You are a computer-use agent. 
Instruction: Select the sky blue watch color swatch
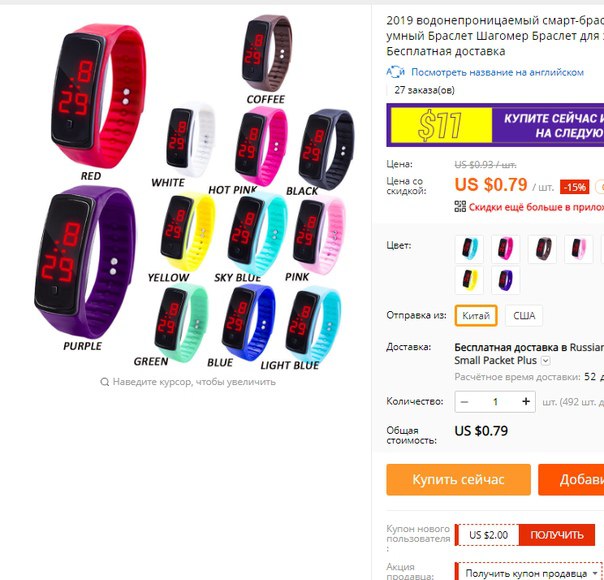point(469,249)
